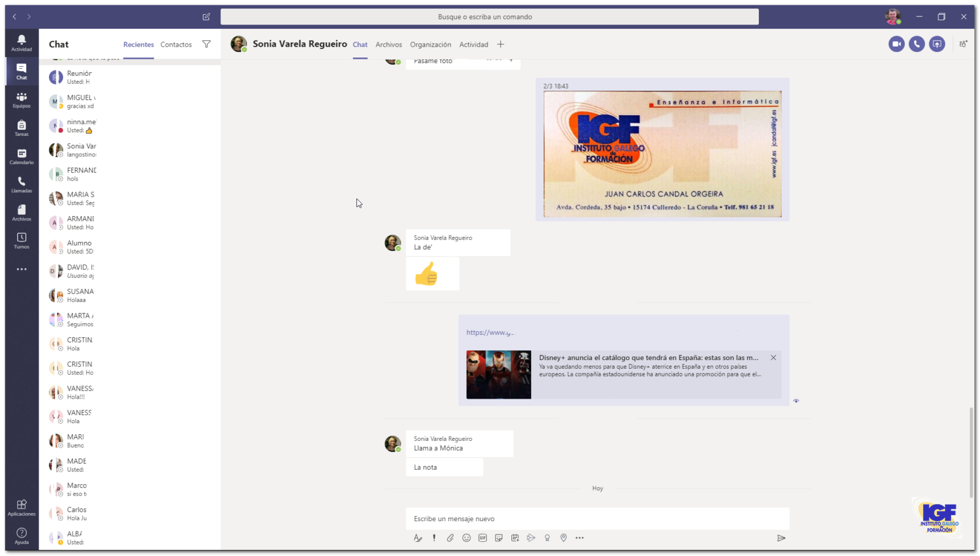Screen dimensions: 980x556
Task: Start an audio call with Sonia
Action: coord(916,44)
